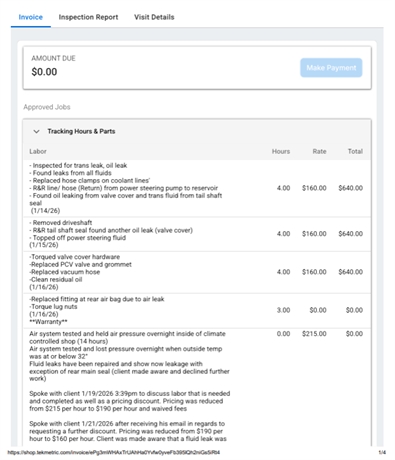The width and height of the screenshot is (395, 460).
Task: Click the Warranty row's $0.00 rate
Action: pyautogui.click(x=318, y=310)
